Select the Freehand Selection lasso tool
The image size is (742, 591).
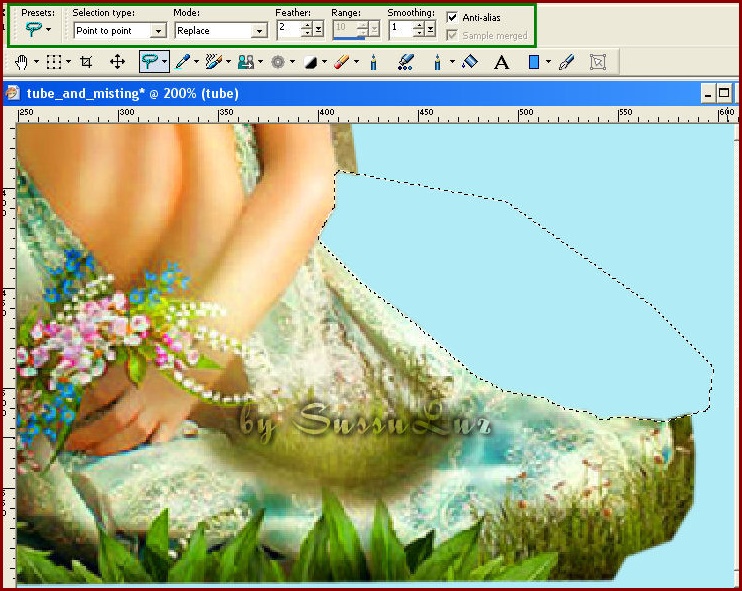150,62
